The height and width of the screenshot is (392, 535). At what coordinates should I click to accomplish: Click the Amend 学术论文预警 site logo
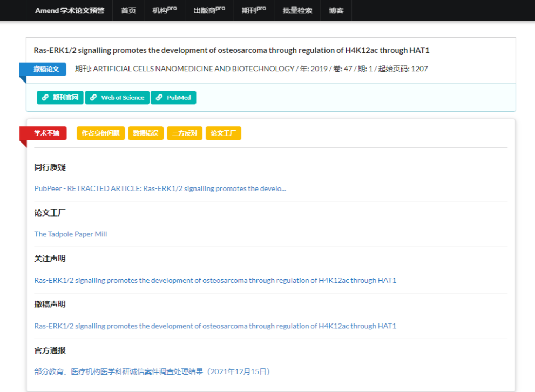click(x=70, y=11)
